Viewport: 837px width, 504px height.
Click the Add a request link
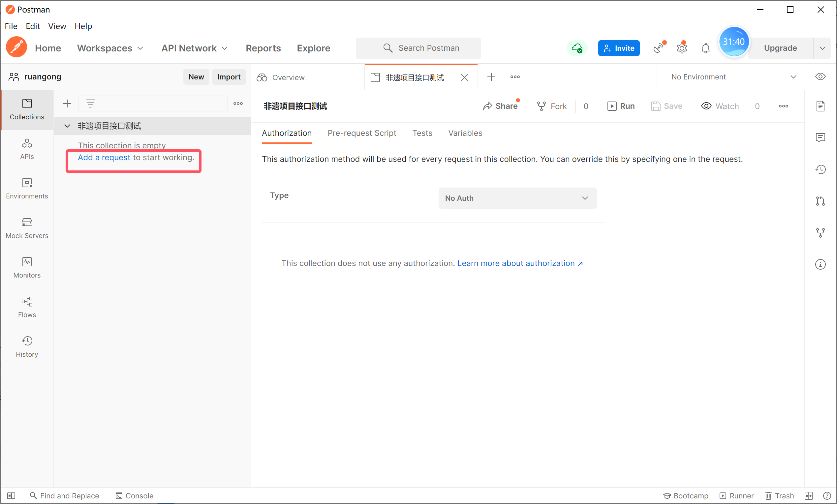(104, 158)
